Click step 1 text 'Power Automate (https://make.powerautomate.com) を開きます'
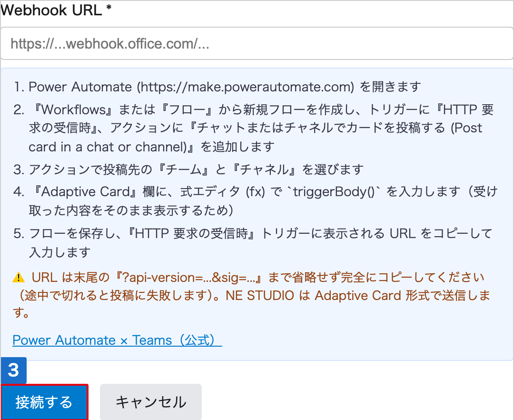 coord(225,87)
